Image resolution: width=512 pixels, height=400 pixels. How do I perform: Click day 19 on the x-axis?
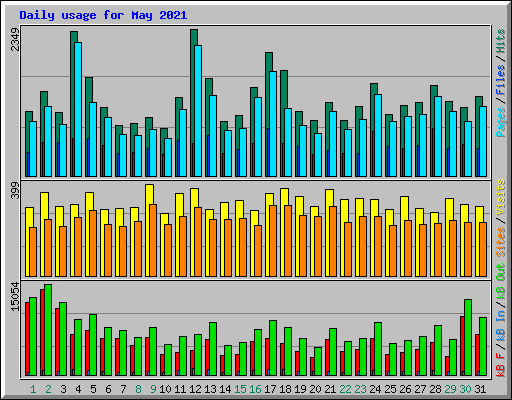tap(300, 389)
